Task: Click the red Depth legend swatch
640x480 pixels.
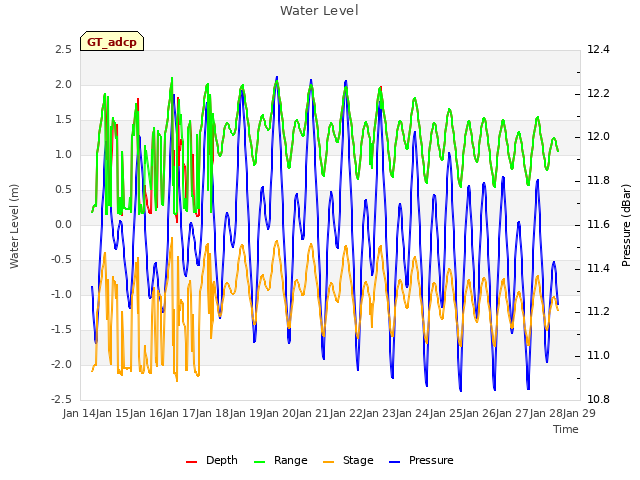Action: (191, 462)
